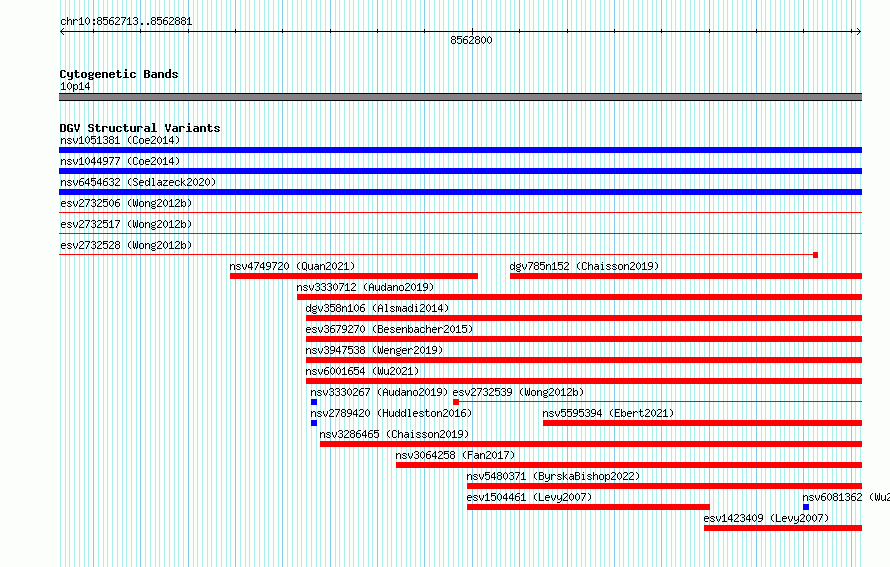Screen dimensions: 890x567
Task: Click the small blue marker of nsv2789420
Action: pos(314,423)
